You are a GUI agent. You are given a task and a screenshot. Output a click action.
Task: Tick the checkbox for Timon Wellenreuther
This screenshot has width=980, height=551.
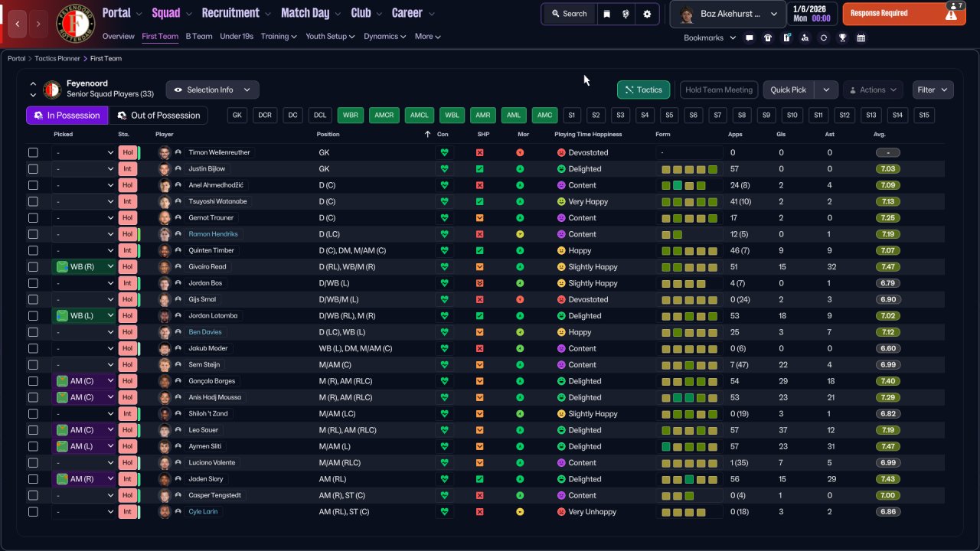pos(33,152)
